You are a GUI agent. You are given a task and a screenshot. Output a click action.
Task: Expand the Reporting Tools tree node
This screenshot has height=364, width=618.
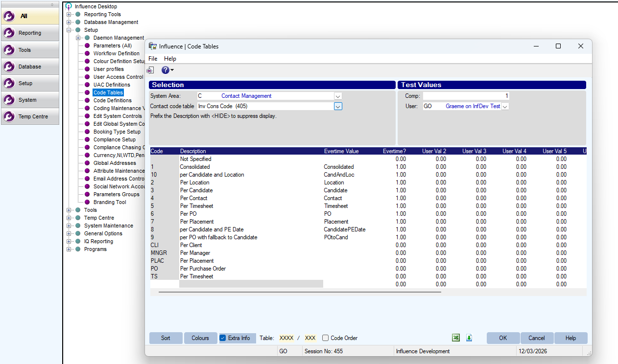(x=69, y=14)
